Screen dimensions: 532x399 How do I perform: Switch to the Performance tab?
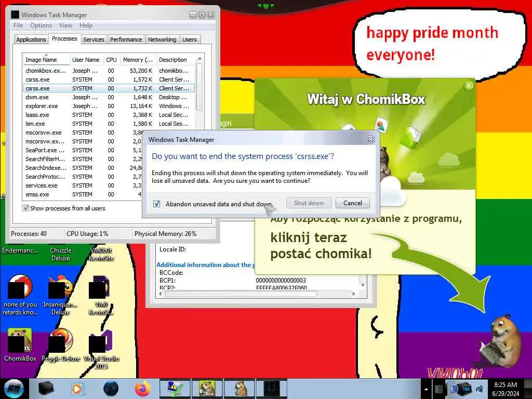pyautogui.click(x=126, y=39)
